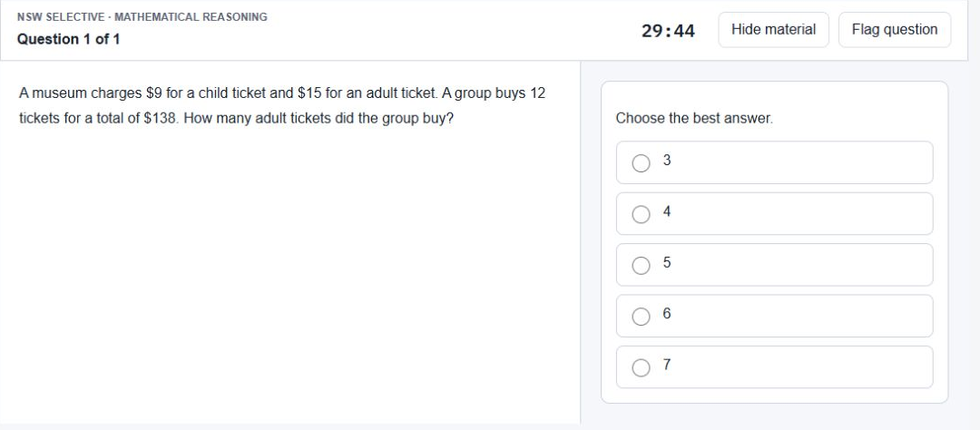Select answer option 7 radio button
The image size is (980, 430).
point(641,368)
